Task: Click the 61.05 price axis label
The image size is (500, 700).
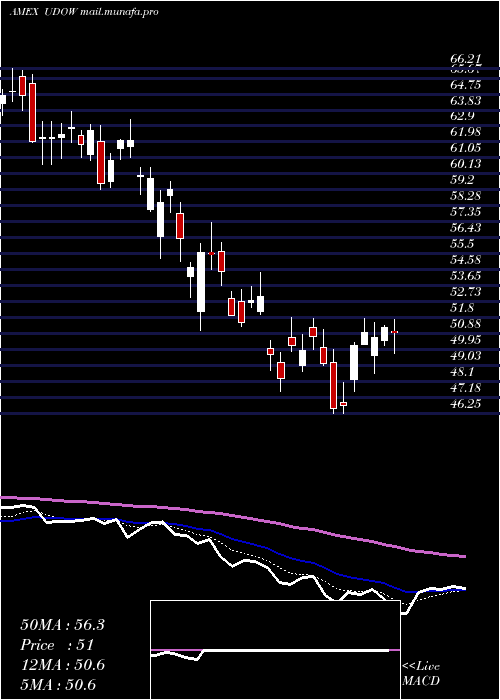Action: pyautogui.click(x=465, y=148)
